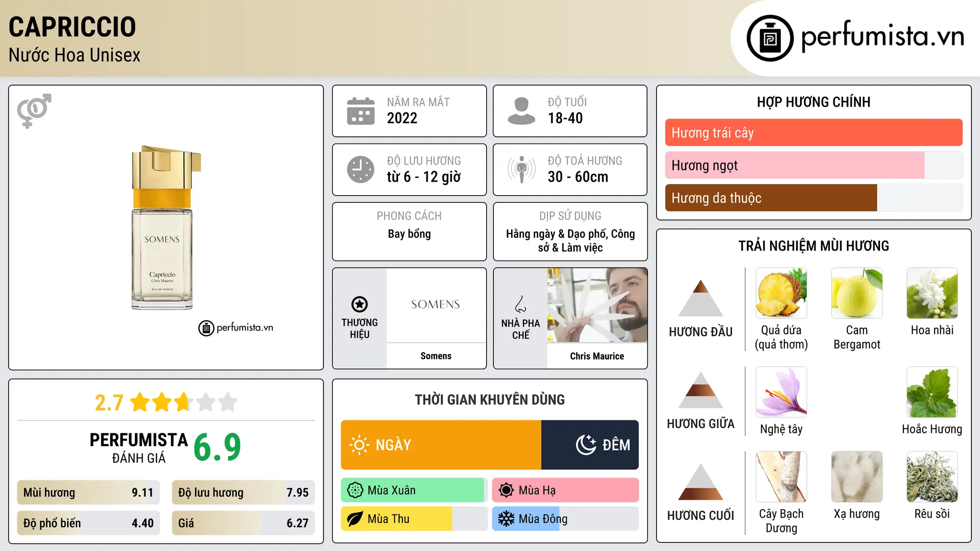The width and height of the screenshot is (980, 551).
Task: Open the Nghệ tây saffron note image
Action: coord(781,392)
